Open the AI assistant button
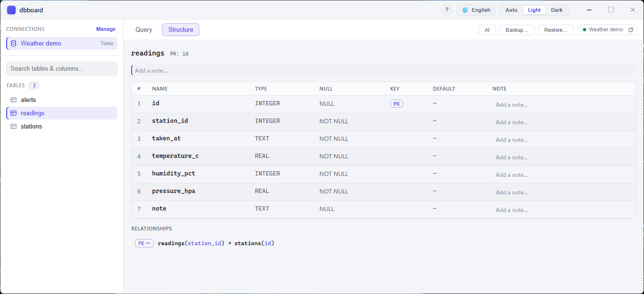The width and height of the screenshot is (644, 294). [x=487, y=30]
